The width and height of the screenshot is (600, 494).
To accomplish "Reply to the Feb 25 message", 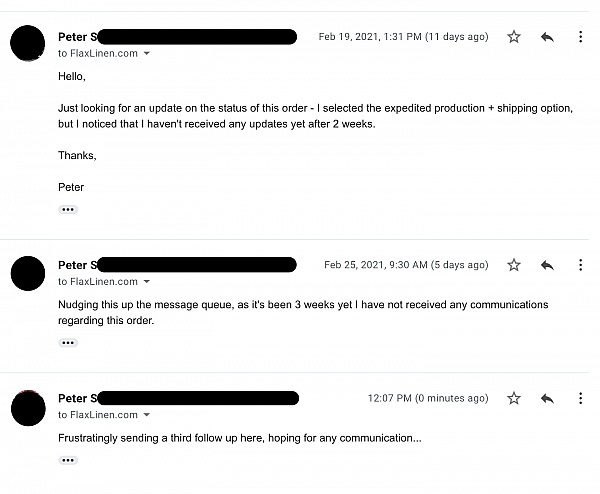I will [547, 265].
